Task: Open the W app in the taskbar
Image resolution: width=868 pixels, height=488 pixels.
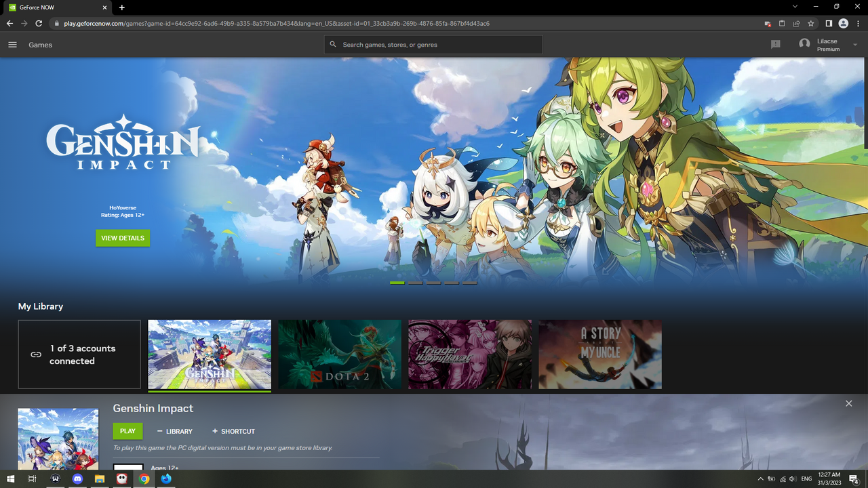Action: tap(56, 479)
